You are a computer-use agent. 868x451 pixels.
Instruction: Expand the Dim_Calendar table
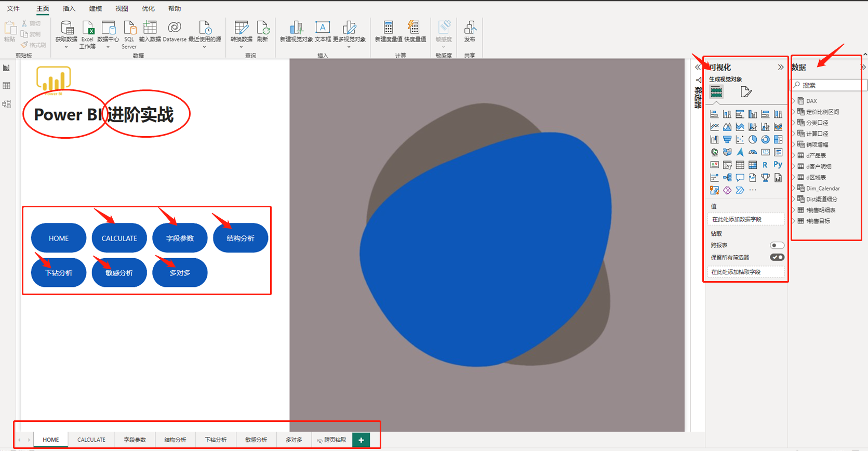[x=794, y=188]
